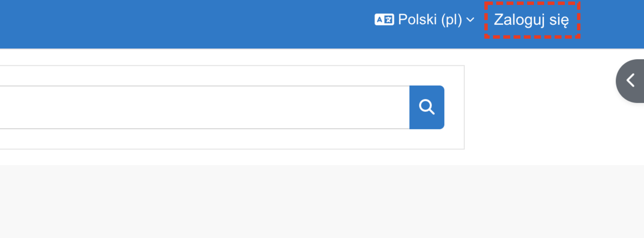Click the Zaloguj się login link
The width and height of the screenshot is (644, 238).
coord(531,20)
